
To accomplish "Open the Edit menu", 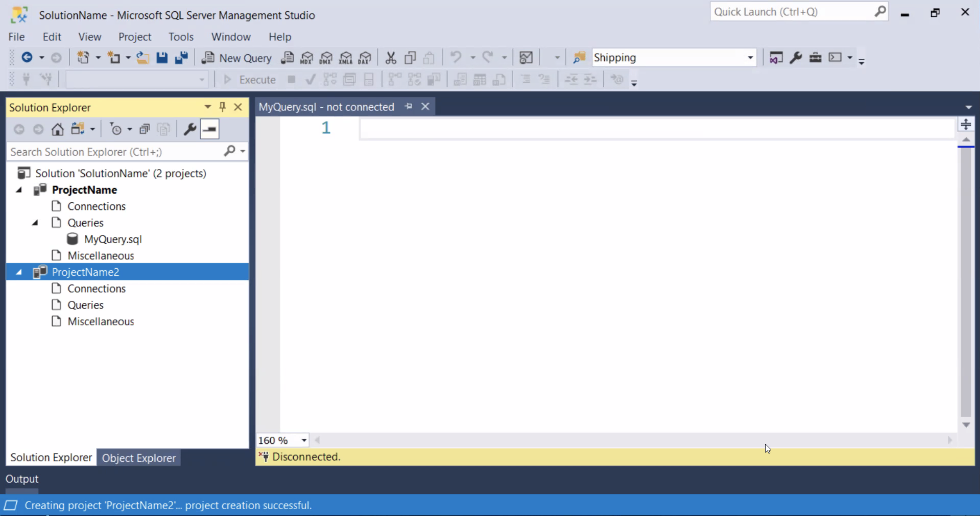I will point(52,37).
